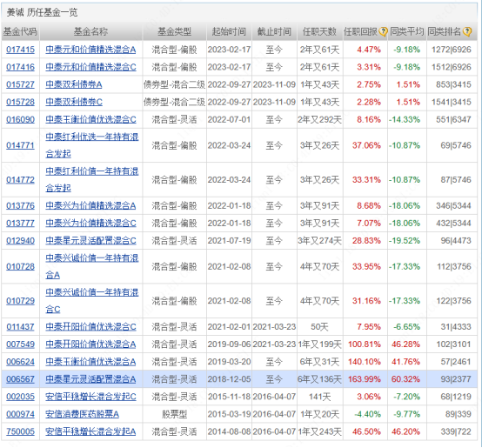The image size is (482, 448).
Task: Open fund code 000974 link
Action: point(20,414)
